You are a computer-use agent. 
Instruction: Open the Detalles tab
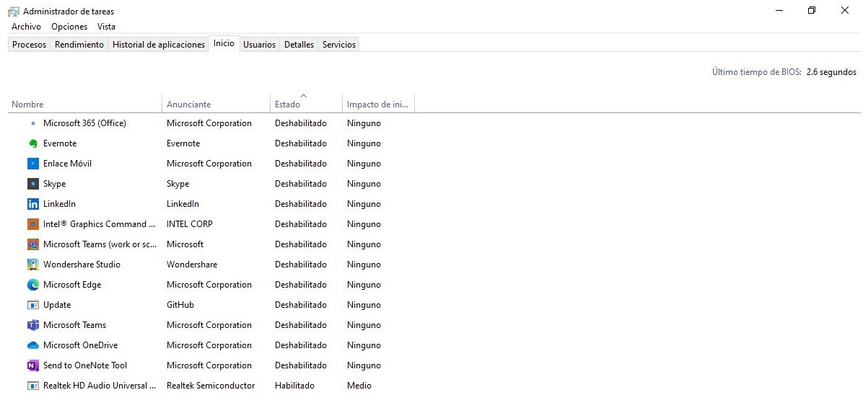pos(299,45)
